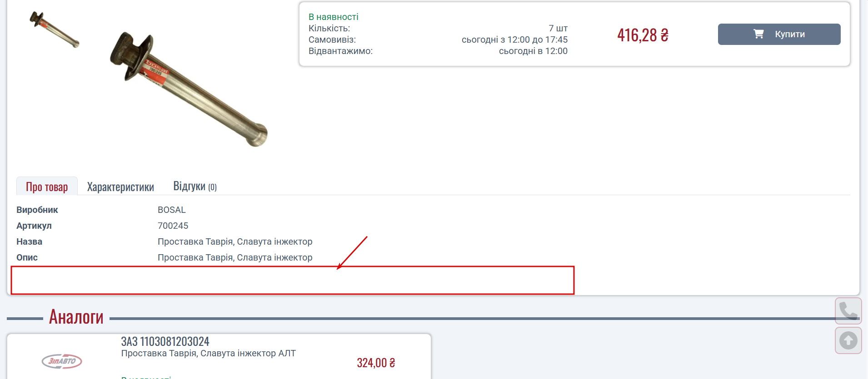The image size is (868, 379).
Task: Show the Відгуки (0) reviews tab
Action: (x=195, y=186)
